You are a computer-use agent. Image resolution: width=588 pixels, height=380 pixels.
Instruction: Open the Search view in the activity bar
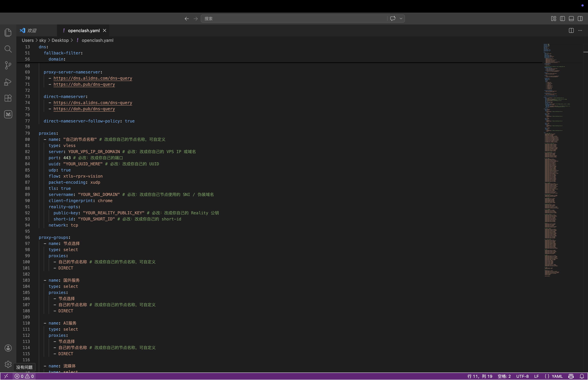tap(8, 49)
